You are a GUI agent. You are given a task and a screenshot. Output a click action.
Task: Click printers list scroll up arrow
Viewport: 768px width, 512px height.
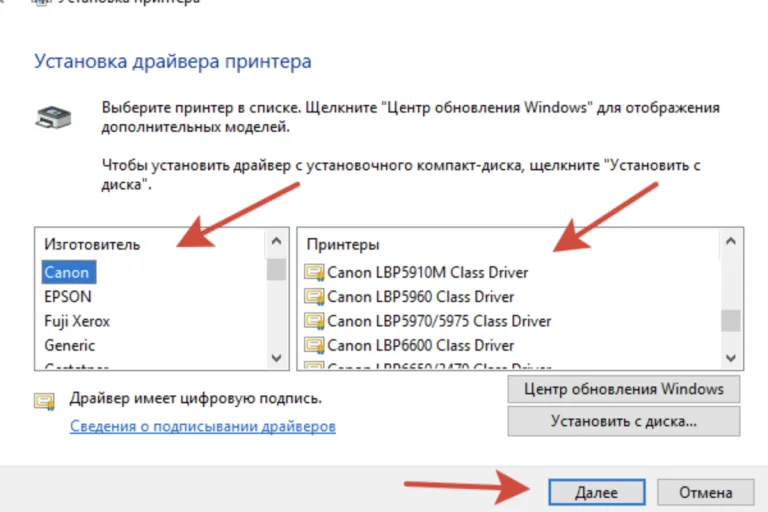(731, 241)
